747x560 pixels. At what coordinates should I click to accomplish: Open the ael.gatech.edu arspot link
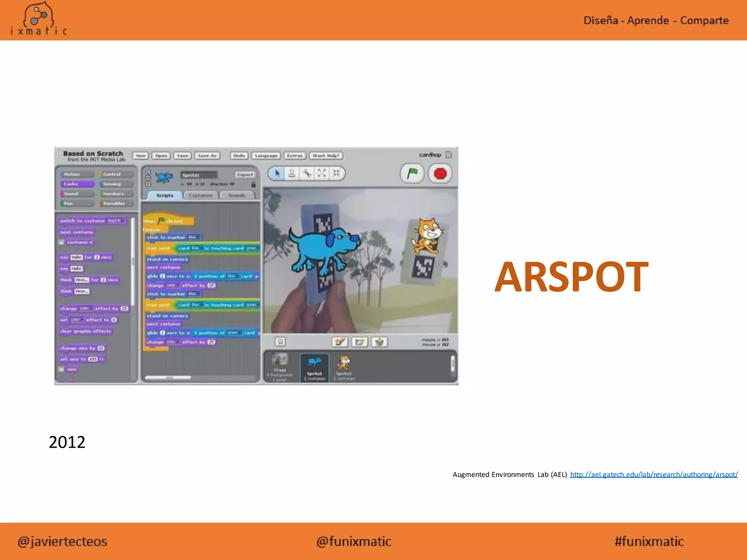point(654,474)
